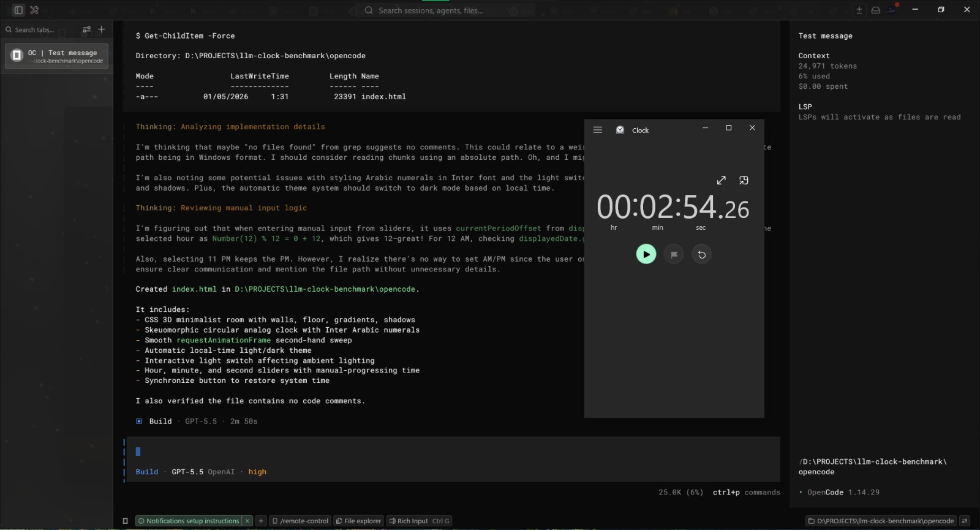The height and width of the screenshot is (530, 980).
Task: Add a new tab with plus icon
Action: click(x=102, y=29)
